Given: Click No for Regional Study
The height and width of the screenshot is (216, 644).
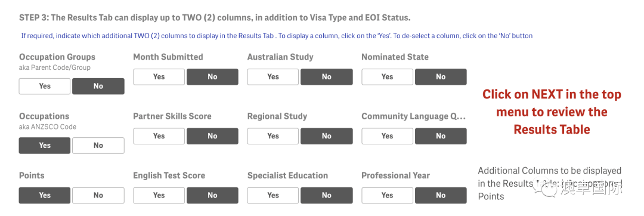Looking at the screenshot, I should tap(327, 136).
